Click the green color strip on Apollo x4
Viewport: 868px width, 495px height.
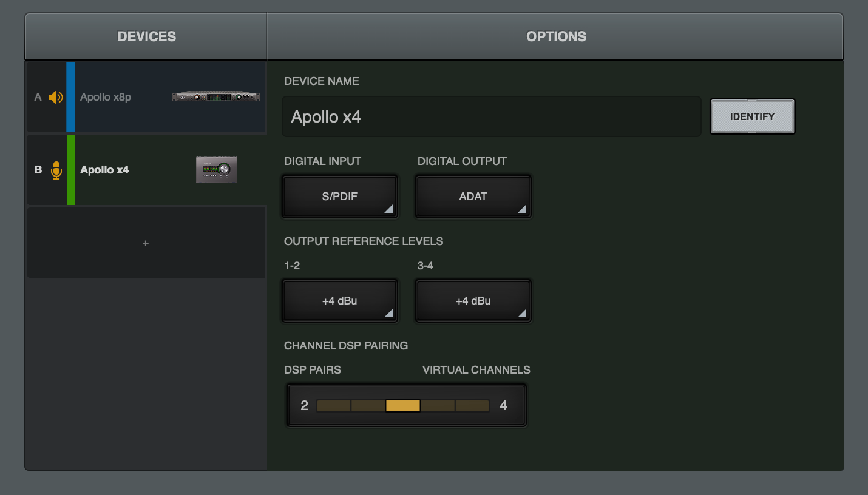[70, 170]
